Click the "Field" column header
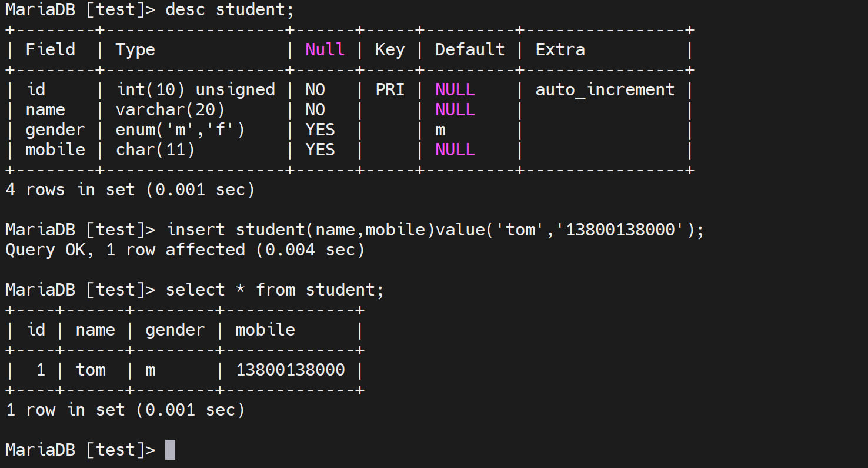868x468 pixels. (x=50, y=49)
